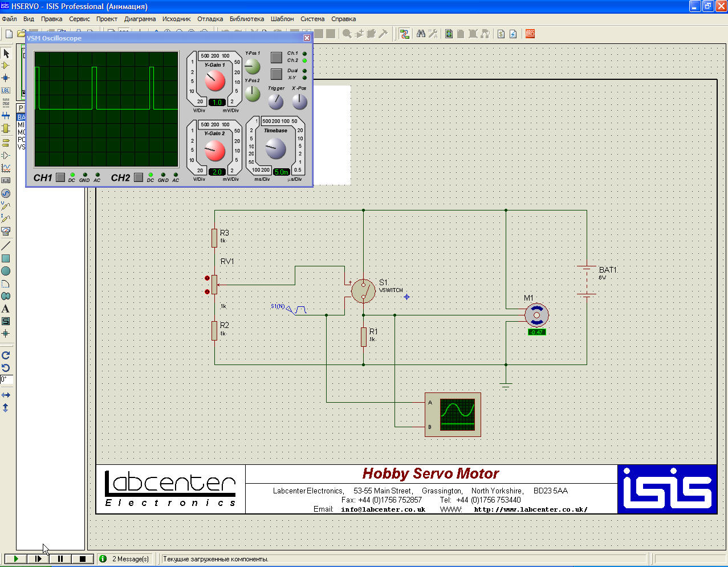
Task: Click the oscilloscope instrument in schematic
Action: tap(453, 415)
